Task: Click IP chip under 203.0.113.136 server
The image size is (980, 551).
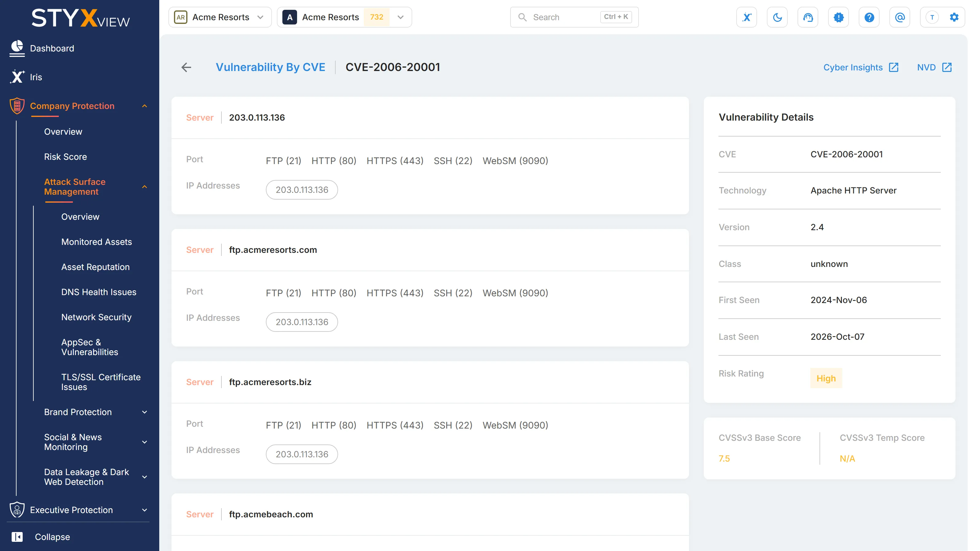Action: (302, 190)
